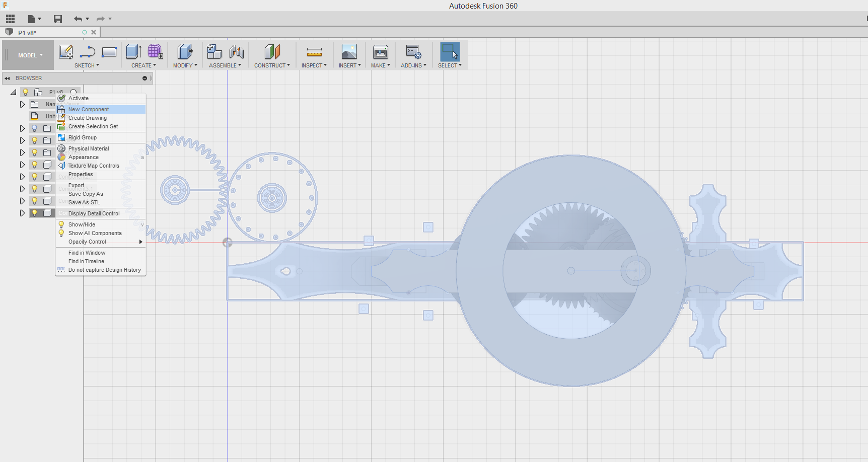Image resolution: width=868 pixels, height=462 pixels.
Task: Collapse the Browser panel with double arrows
Action: pyautogui.click(x=7, y=78)
